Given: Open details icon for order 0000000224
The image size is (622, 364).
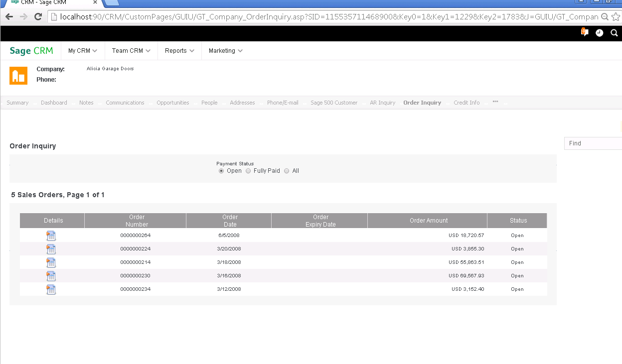Looking at the screenshot, I should point(51,249).
